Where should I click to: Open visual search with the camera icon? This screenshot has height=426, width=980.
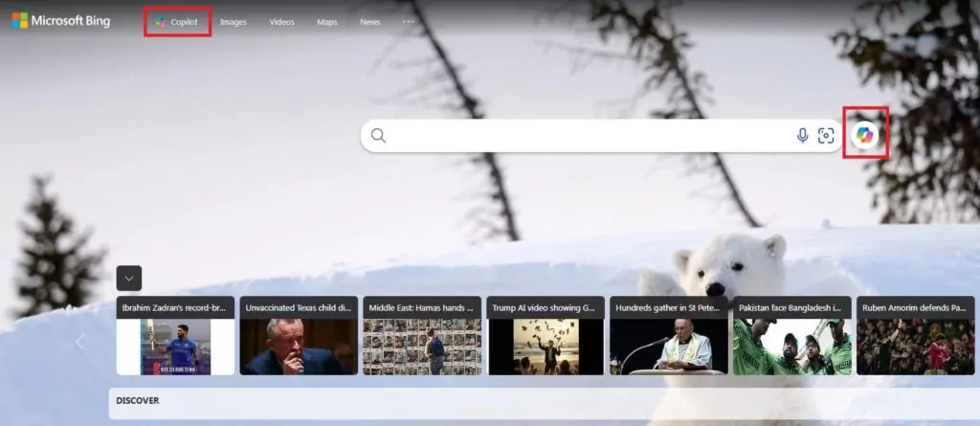point(826,136)
